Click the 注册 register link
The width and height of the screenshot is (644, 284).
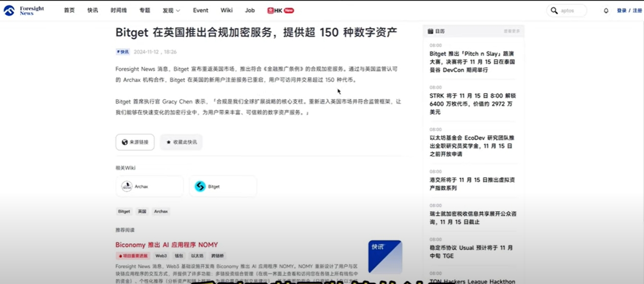click(637, 11)
